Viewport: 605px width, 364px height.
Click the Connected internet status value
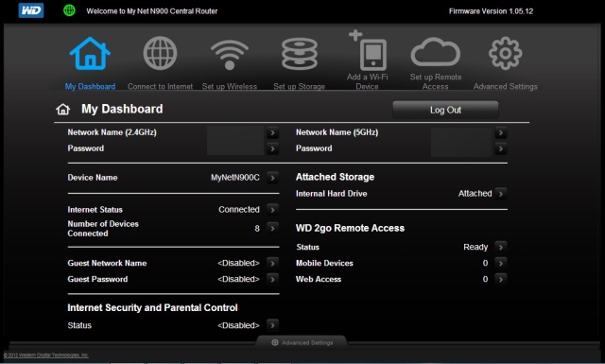[239, 210]
